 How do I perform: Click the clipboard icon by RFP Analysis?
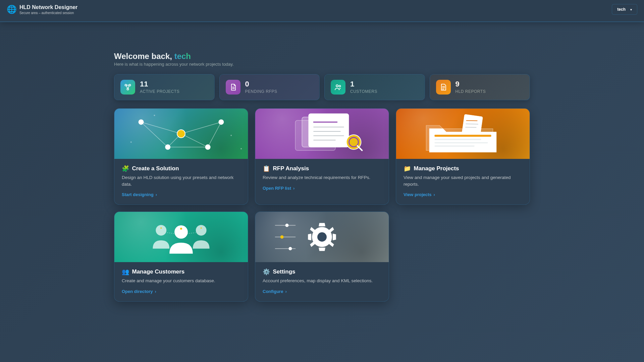click(266, 169)
